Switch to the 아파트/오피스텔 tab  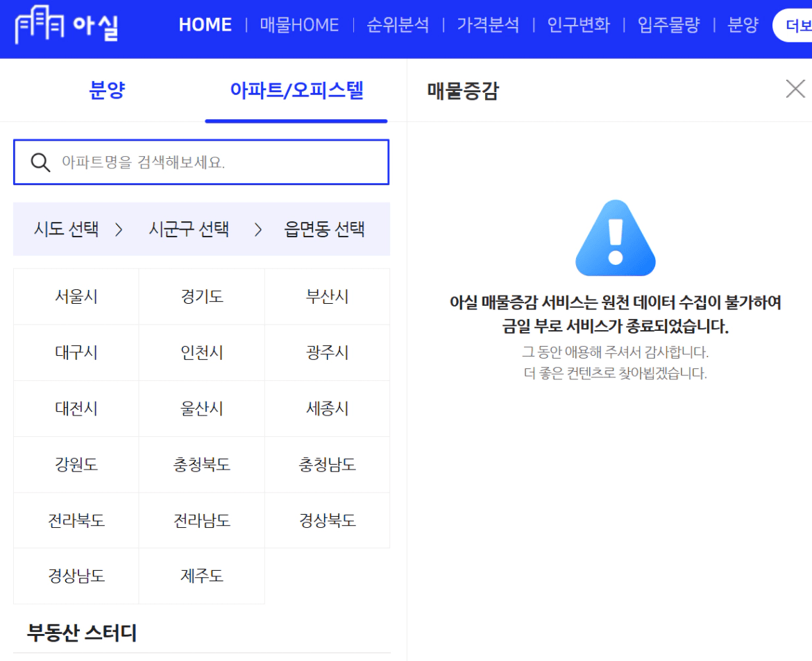pyautogui.click(x=296, y=90)
